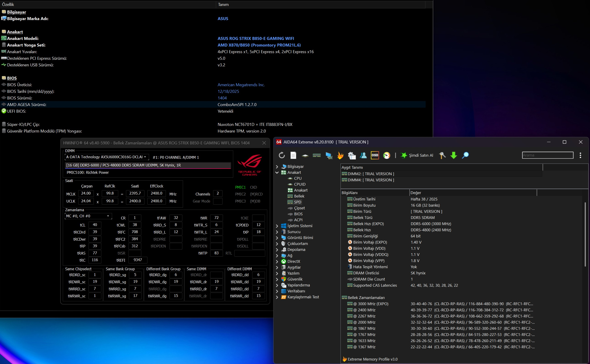Open the OSD panel icon
Image resolution: width=590 pixels, height=364 pixels.
[x=374, y=155]
